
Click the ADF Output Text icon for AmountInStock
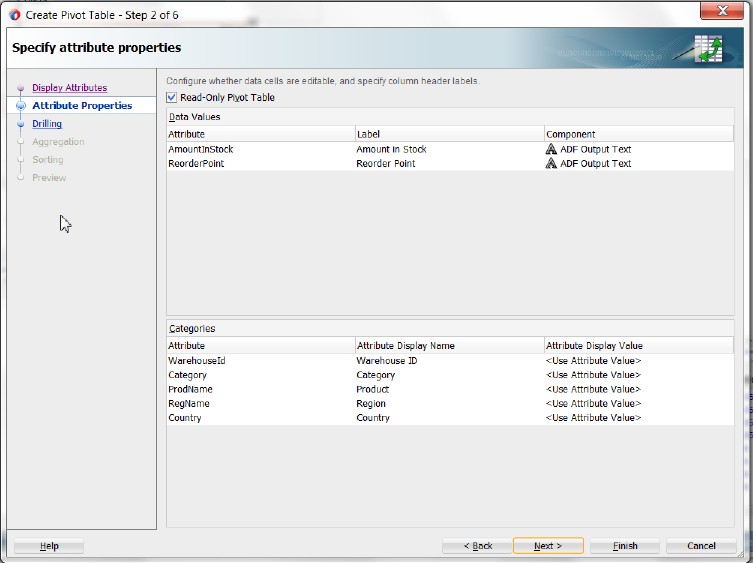click(x=551, y=149)
